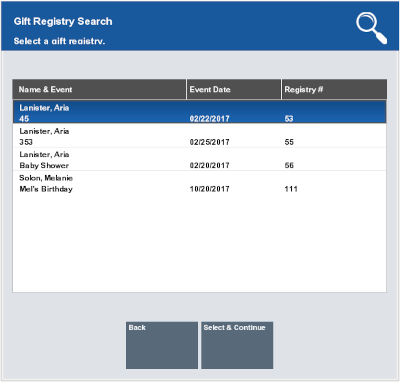The image size is (400, 382).
Task: Click the Back button
Action: point(162,345)
